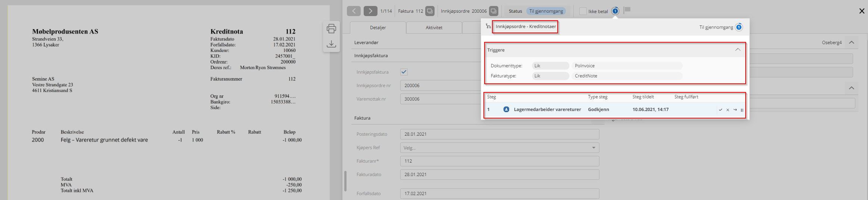This screenshot has width=868, height=200.
Task: Download the credit note PDF
Action: tap(331, 44)
